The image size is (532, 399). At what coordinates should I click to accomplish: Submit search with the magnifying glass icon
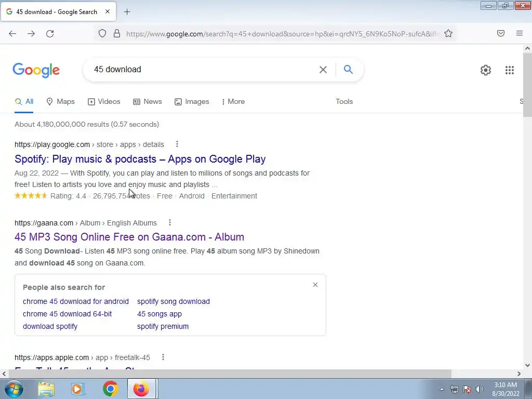(349, 69)
